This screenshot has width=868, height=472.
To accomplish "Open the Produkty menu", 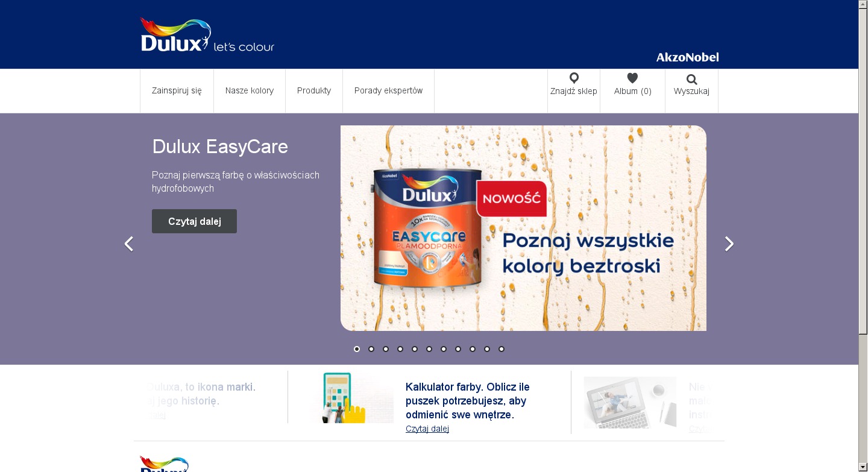I will tap(314, 90).
